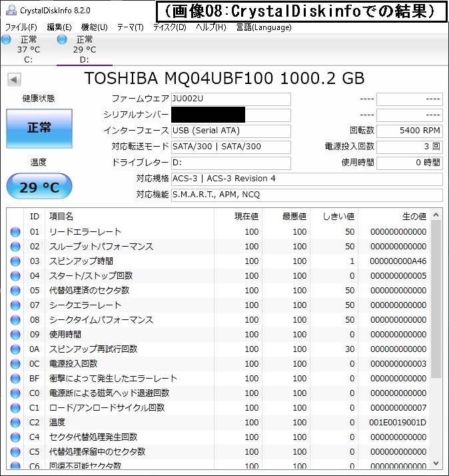Click status icon for 0C 電源投入回数

15,364
